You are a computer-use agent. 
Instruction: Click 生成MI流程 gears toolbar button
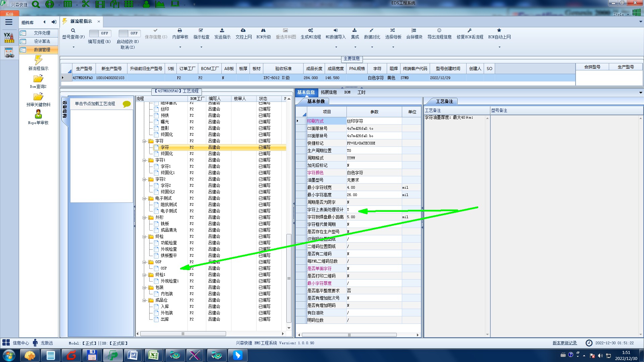point(311,34)
